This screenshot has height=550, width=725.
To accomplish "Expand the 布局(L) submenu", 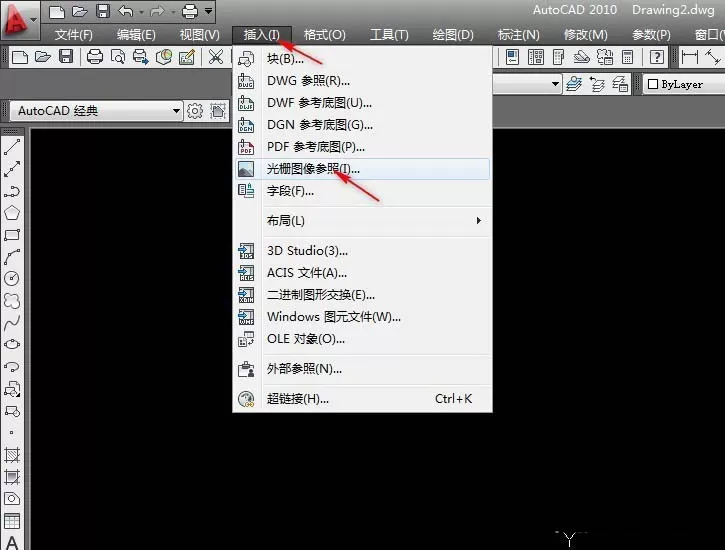I will coord(362,221).
